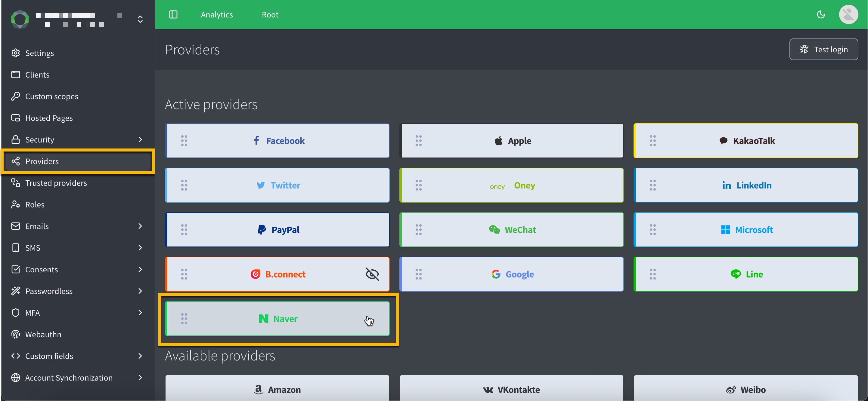
Task: Click the Test login button
Action: (823, 49)
